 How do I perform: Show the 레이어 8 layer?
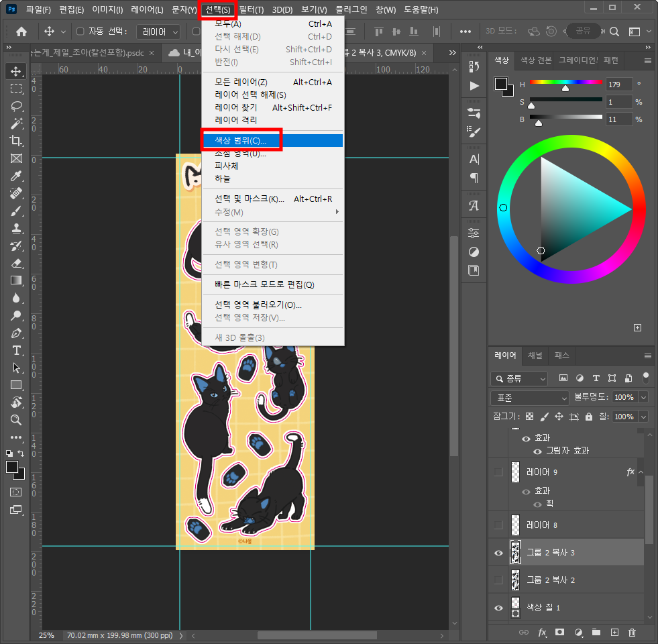[x=498, y=525]
